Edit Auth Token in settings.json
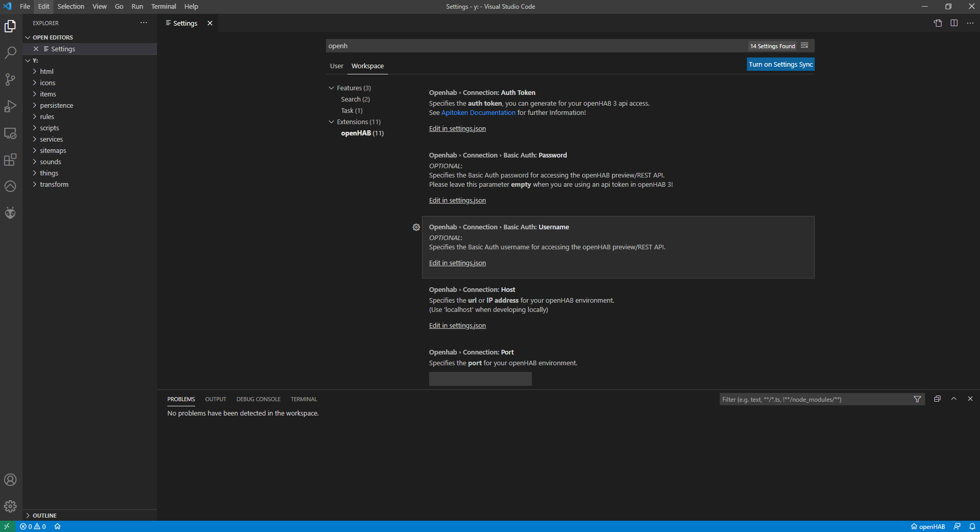This screenshot has width=980, height=532. (x=457, y=129)
